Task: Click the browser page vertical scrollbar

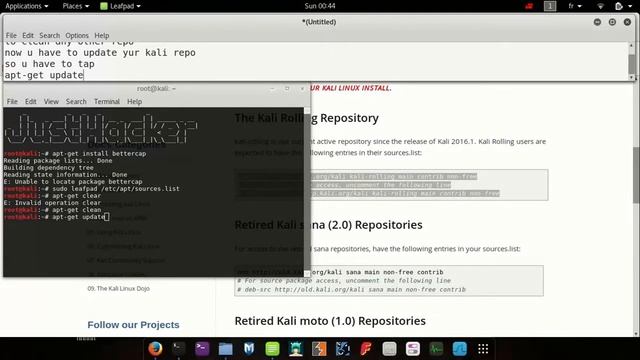Action: coord(636,175)
